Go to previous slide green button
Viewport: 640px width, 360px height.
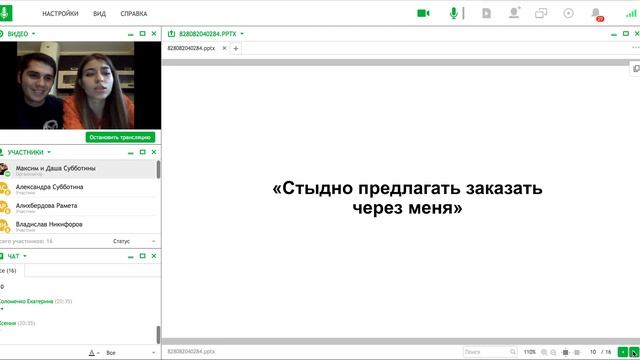pyautogui.click(x=623, y=352)
